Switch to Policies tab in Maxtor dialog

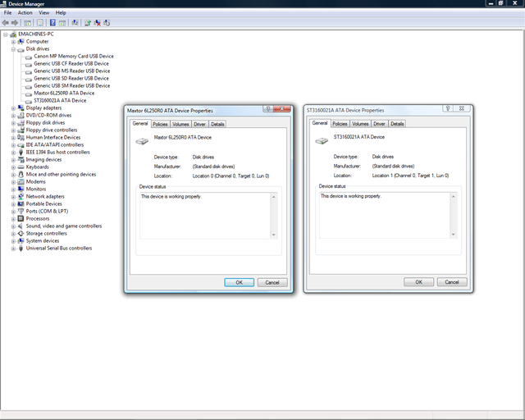[160, 124]
